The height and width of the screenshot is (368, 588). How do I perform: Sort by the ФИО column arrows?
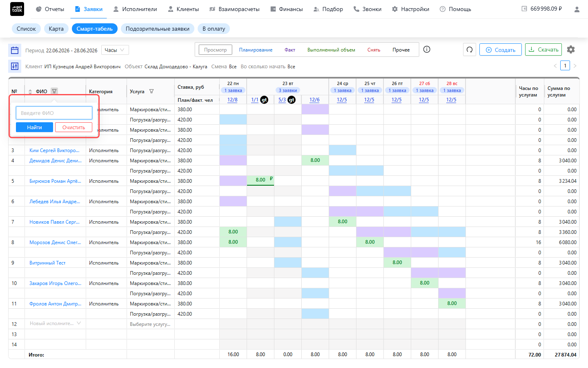[x=30, y=92]
